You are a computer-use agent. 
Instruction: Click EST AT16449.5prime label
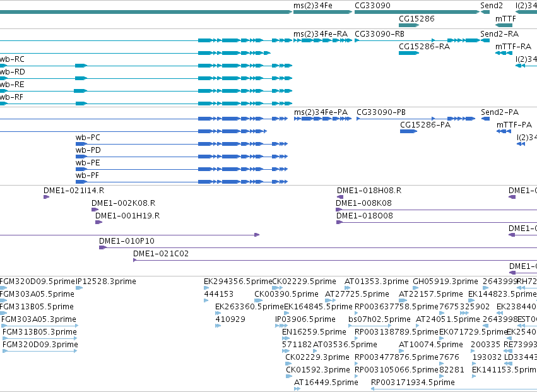326,383
